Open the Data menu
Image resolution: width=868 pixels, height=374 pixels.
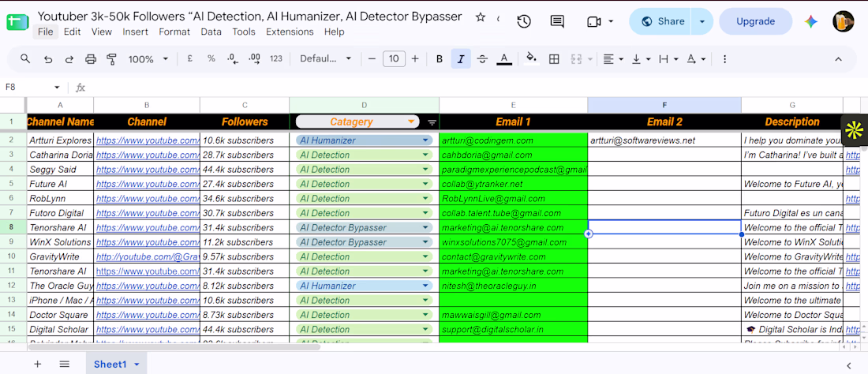click(x=211, y=32)
